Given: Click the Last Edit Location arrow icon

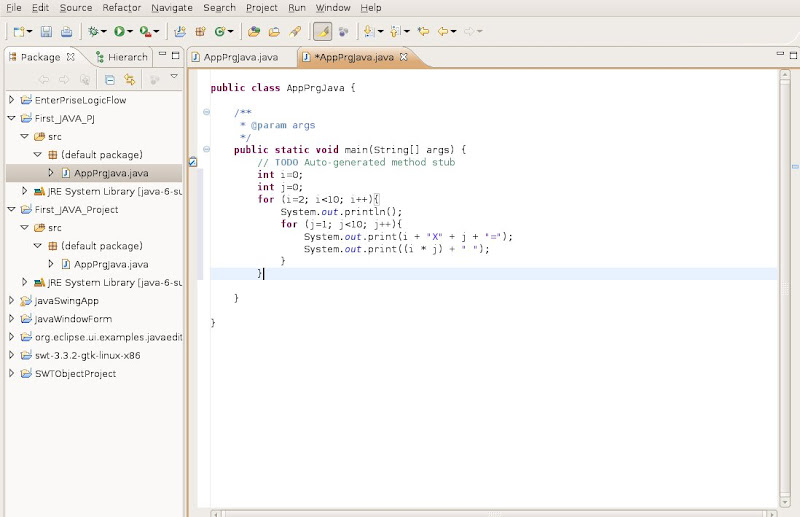Looking at the screenshot, I should (423, 32).
